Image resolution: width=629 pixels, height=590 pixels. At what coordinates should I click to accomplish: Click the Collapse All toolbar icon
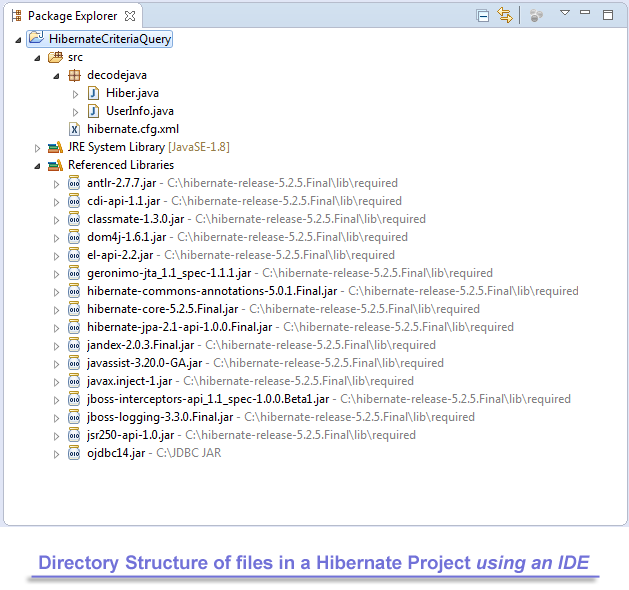pos(483,15)
